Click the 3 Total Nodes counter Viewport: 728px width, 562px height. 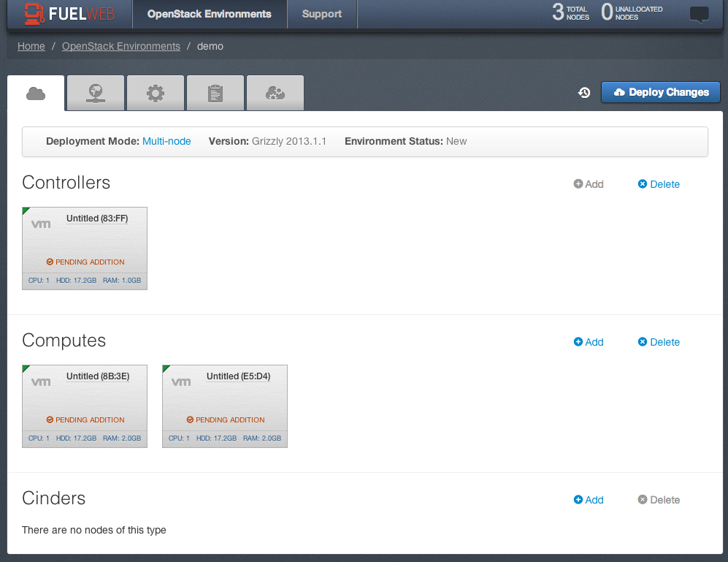[x=570, y=12]
